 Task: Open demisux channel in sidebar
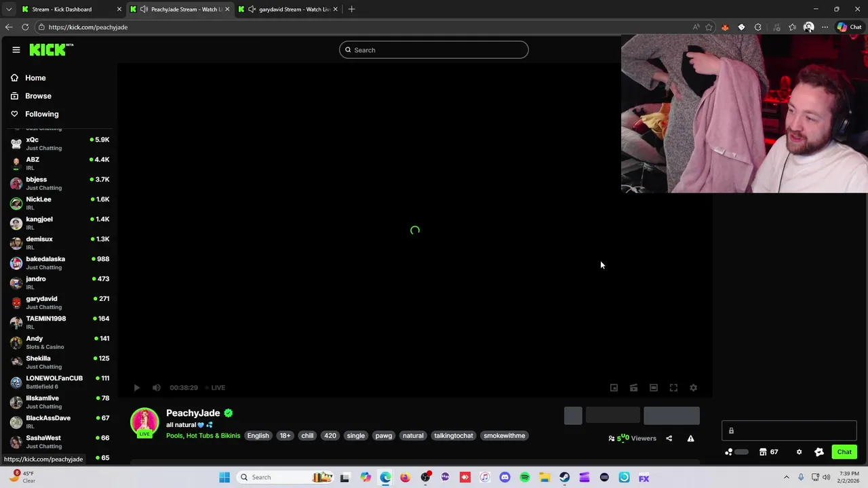pyautogui.click(x=60, y=243)
